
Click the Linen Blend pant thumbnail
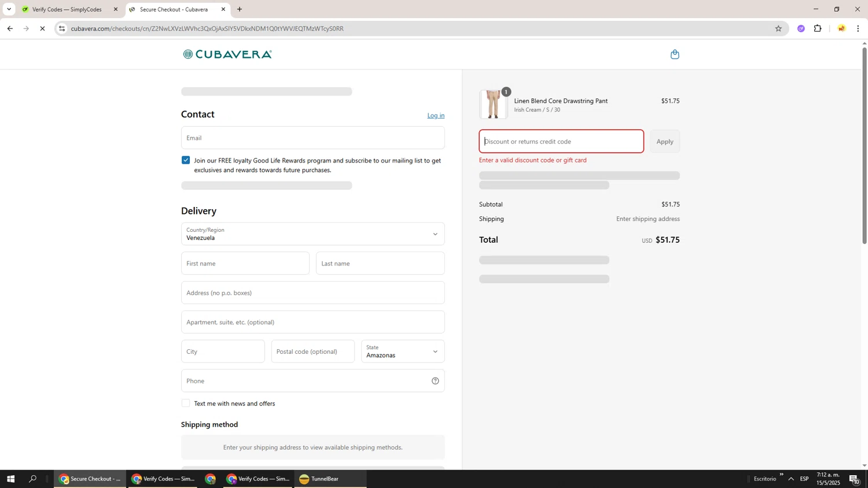click(493, 104)
